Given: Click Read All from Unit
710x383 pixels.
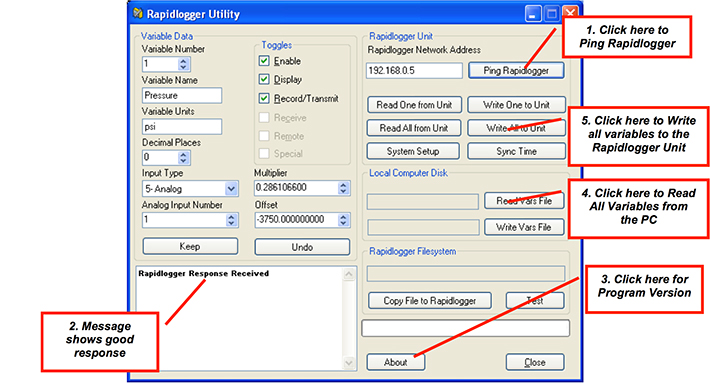Looking at the screenshot, I should coord(414,128).
